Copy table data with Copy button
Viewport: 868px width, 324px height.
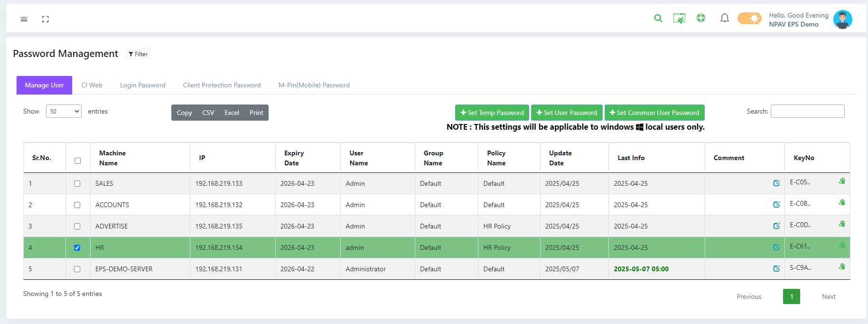pyautogui.click(x=184, y=113)
